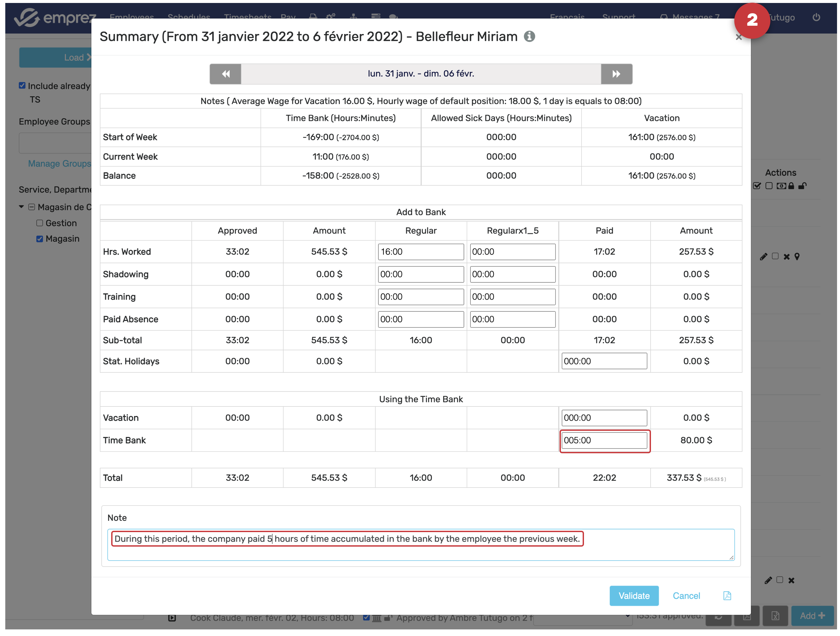Click the Time Bank 005:00 input field
The height and width of the screenshot is (636, 840).
[604, 440]
